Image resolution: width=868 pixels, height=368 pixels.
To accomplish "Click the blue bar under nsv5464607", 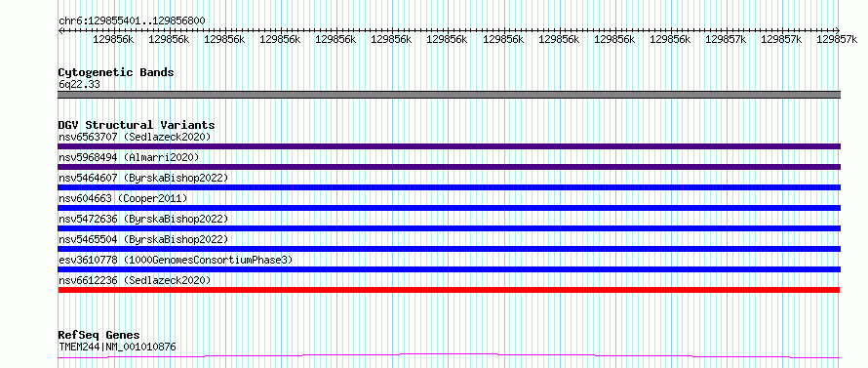I will click(x=449, y=187).
